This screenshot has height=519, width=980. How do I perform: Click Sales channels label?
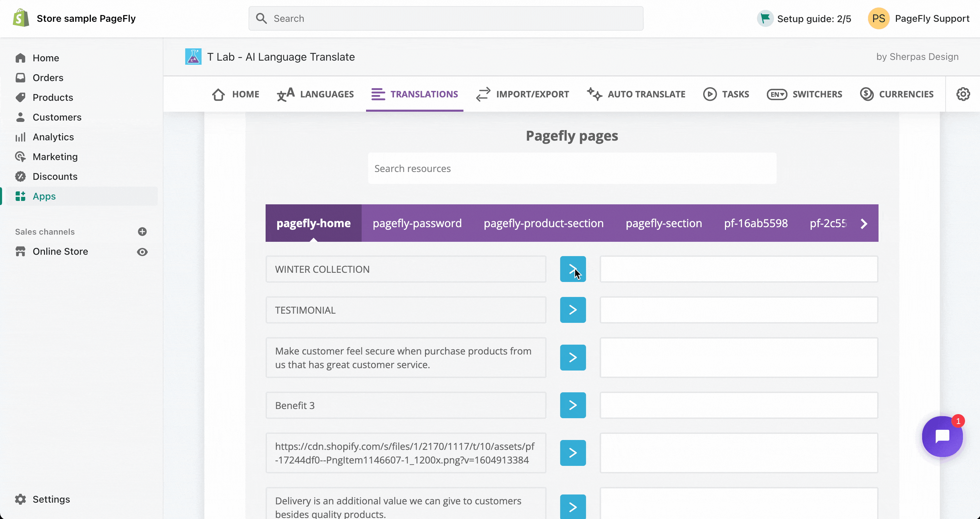pos(45,232)
